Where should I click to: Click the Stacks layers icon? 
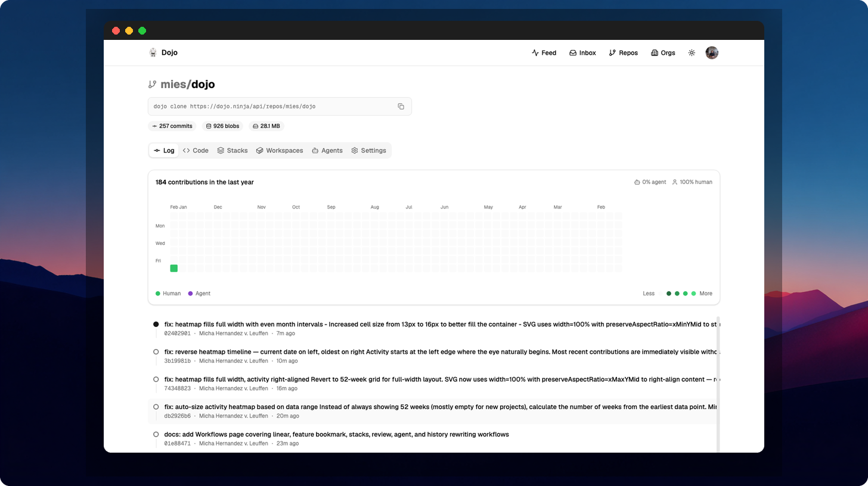pos(221,151)
